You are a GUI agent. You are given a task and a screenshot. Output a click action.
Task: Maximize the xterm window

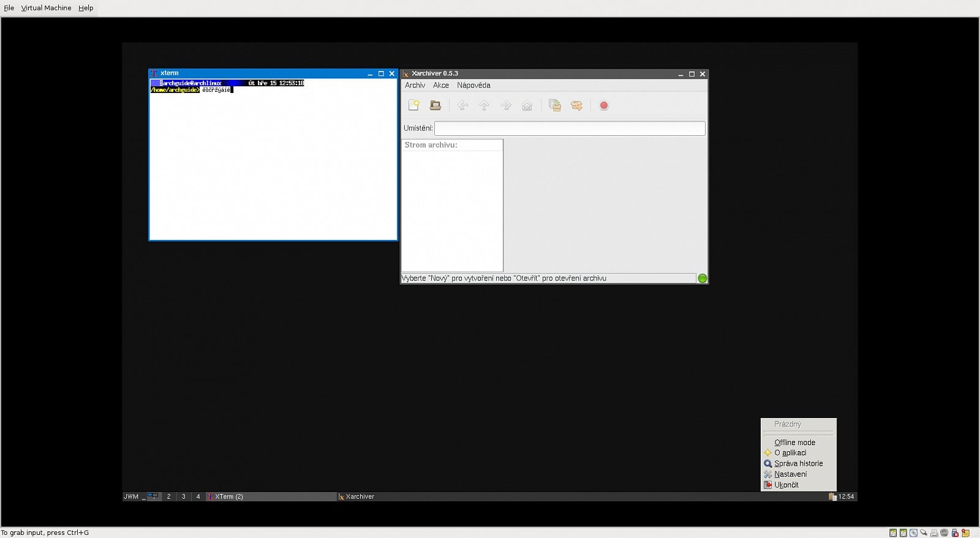(381, 73)
